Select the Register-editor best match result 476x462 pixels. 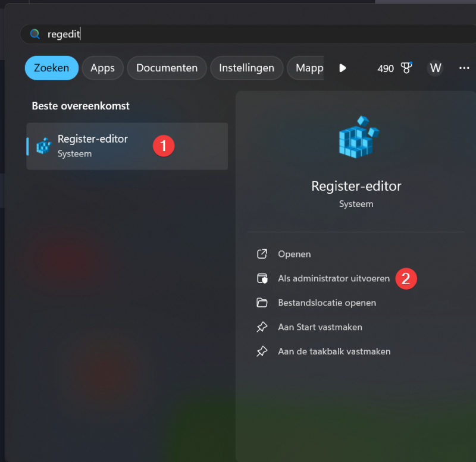92,146
